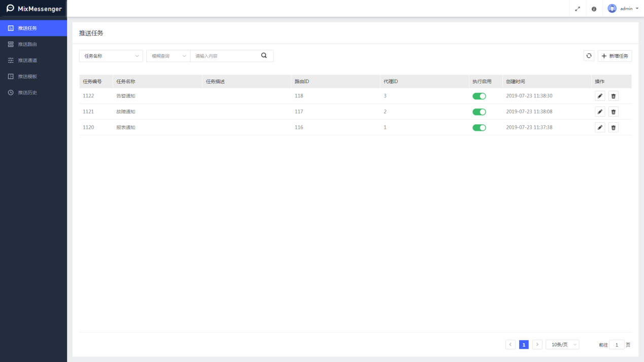
Task: Click the next page arrow button
Action: (537, 345)
